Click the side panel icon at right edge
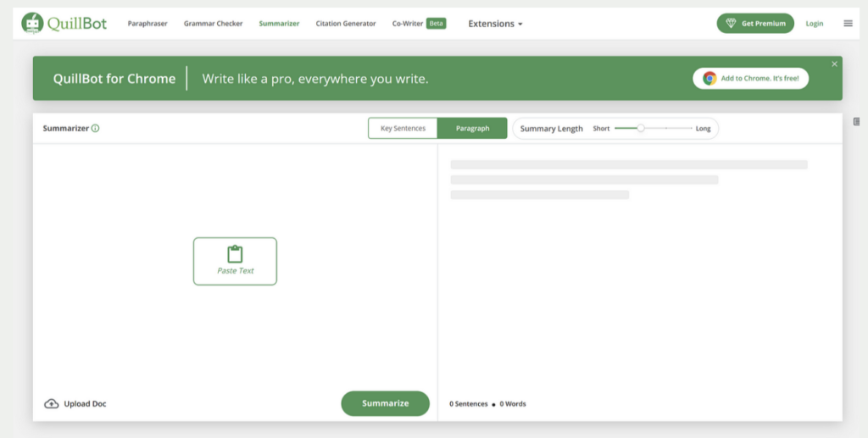 (857, 121)
